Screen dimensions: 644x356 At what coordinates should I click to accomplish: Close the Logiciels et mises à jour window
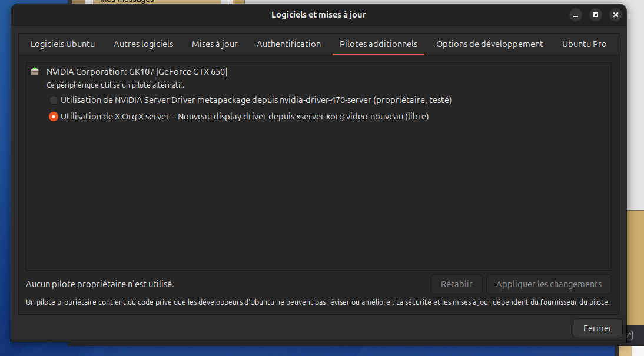pos(615,15)
